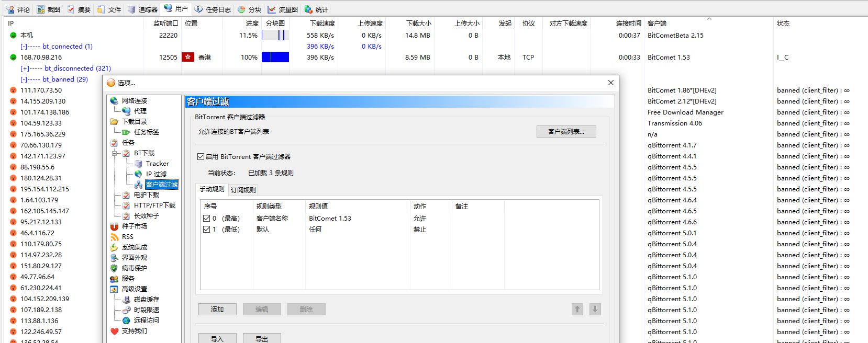Click the 用户 tab icon
The width and height of the screenshot is (868, 343).
coord(168,8)
